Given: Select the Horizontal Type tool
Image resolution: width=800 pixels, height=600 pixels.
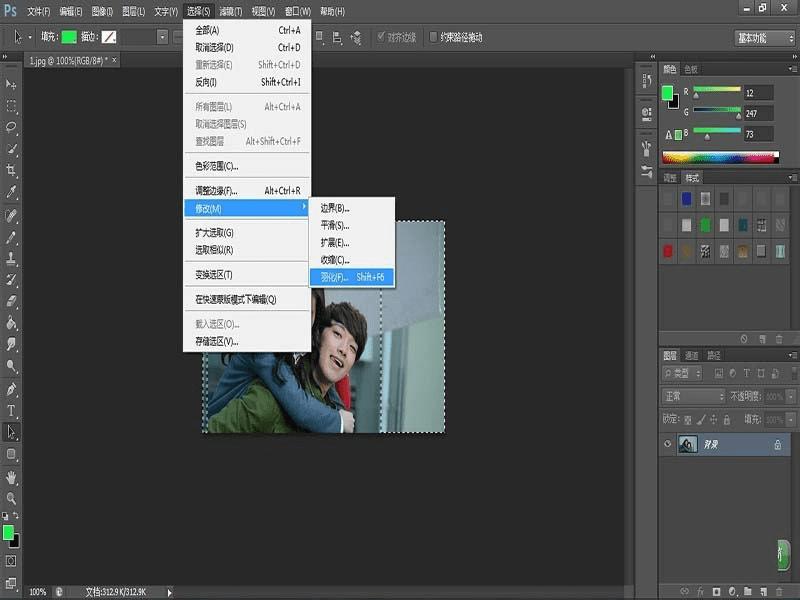Looking at the screenshot, I should point(12,410).
